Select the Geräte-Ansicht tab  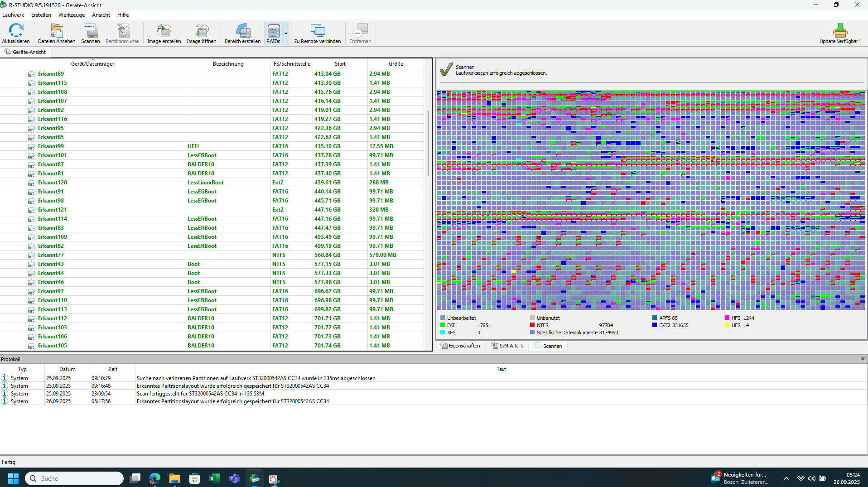(26, 52)
